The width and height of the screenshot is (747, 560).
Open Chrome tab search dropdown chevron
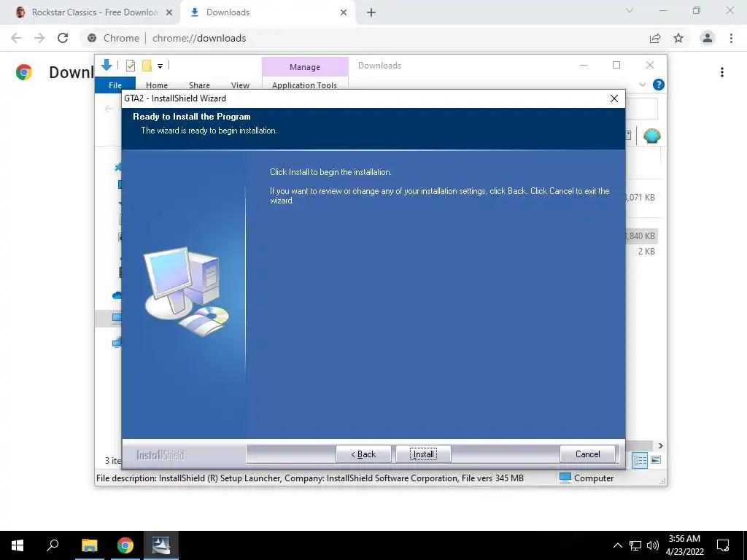[630, 10]
